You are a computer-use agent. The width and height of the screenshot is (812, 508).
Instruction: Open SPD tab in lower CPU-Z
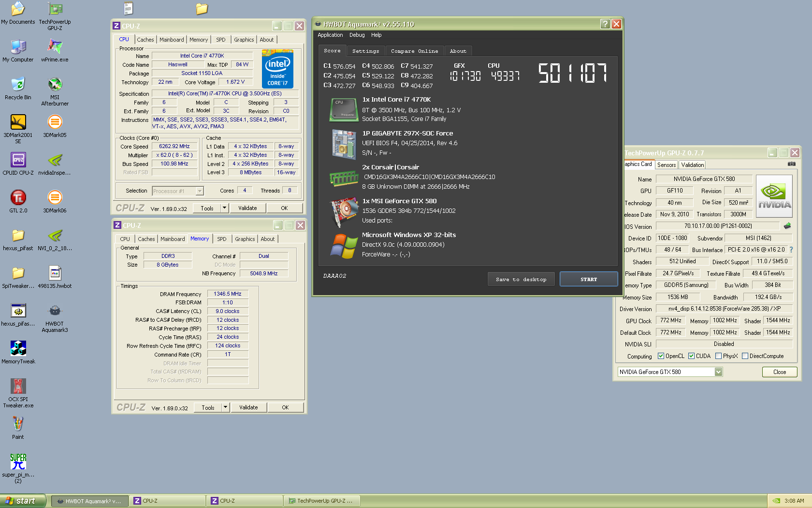point(222,239)
